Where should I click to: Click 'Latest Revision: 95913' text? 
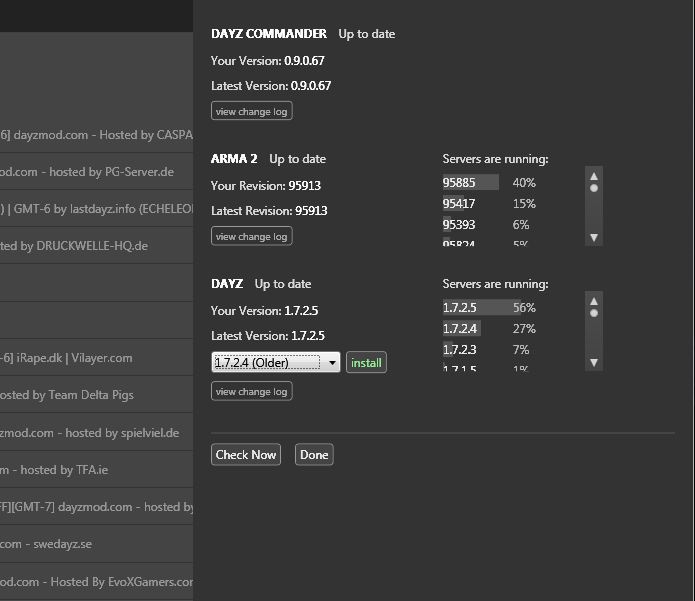tap(269, 211)
